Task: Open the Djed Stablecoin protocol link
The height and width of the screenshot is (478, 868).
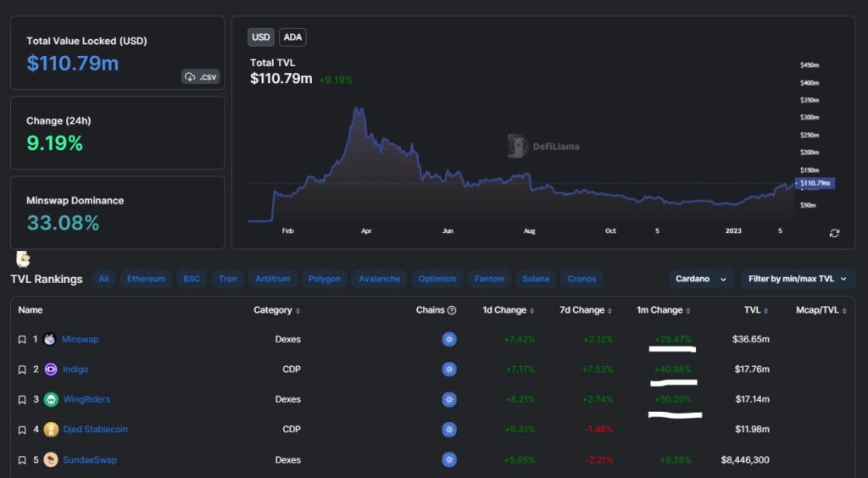Action: [x=95, y=430]
